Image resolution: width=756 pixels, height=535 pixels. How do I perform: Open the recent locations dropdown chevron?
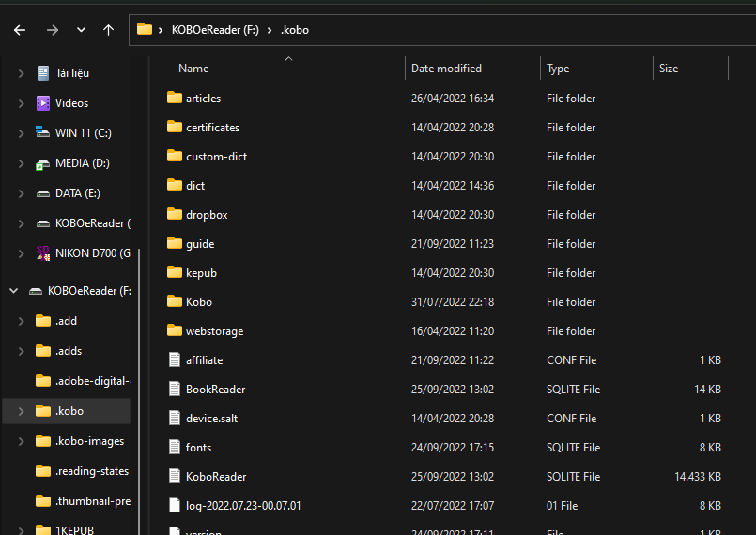[x=81, y=30]
